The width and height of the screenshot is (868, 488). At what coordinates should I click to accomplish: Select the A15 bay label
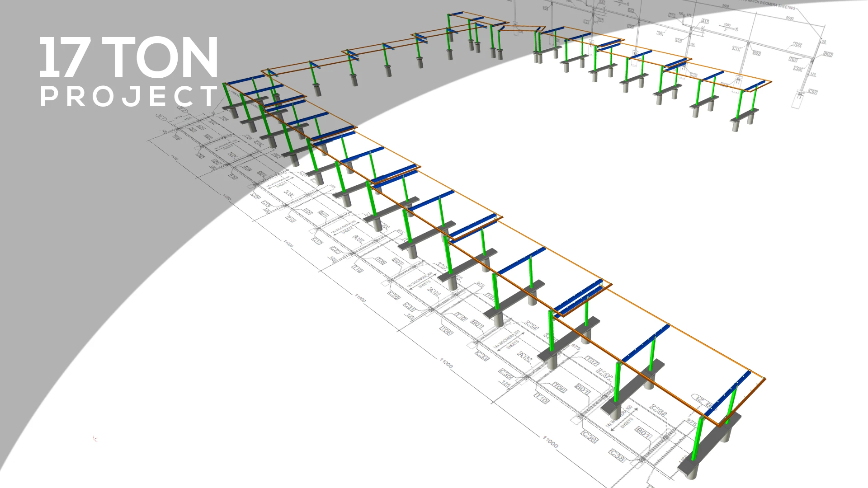click(x=524, y=357)
